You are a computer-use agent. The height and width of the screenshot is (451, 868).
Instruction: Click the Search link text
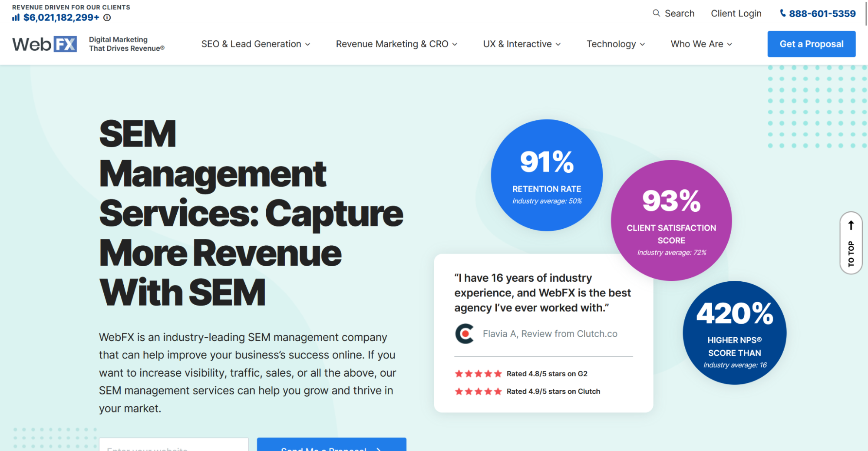(680, 13)
